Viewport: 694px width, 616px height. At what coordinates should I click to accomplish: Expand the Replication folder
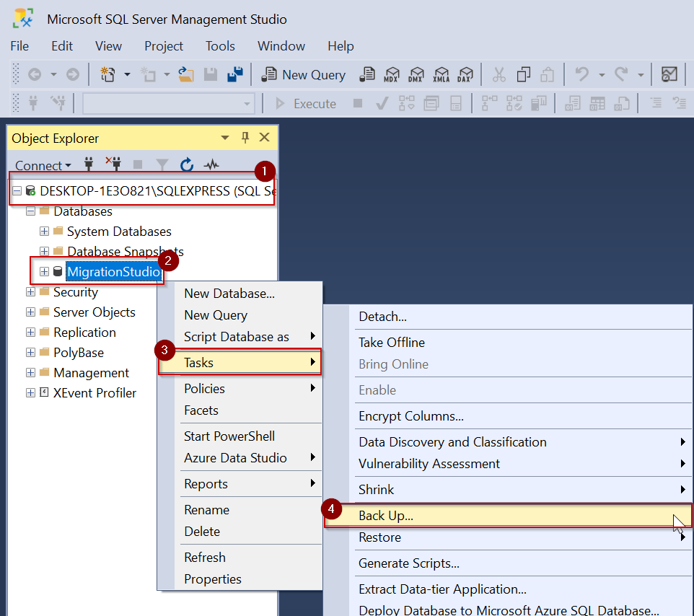[x=30, y=332]
